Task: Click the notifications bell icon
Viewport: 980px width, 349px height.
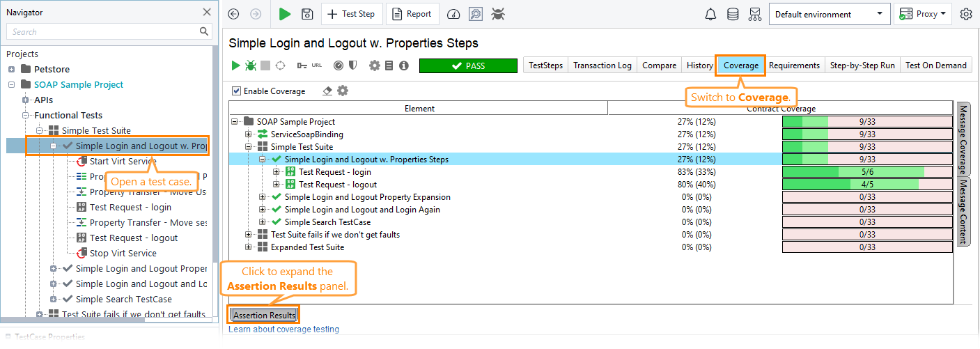Action: pos(710,14)
